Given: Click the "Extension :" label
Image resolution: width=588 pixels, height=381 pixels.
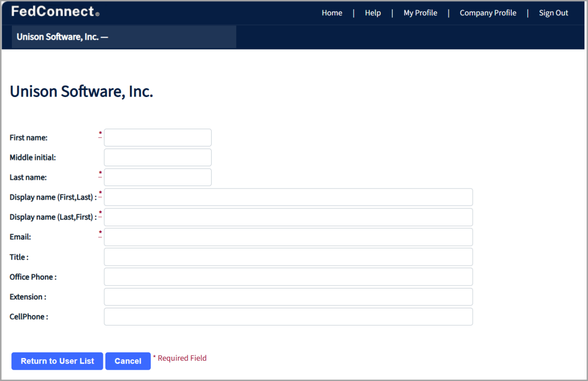Looking at the screenshot, I should [x=28, y=297].
